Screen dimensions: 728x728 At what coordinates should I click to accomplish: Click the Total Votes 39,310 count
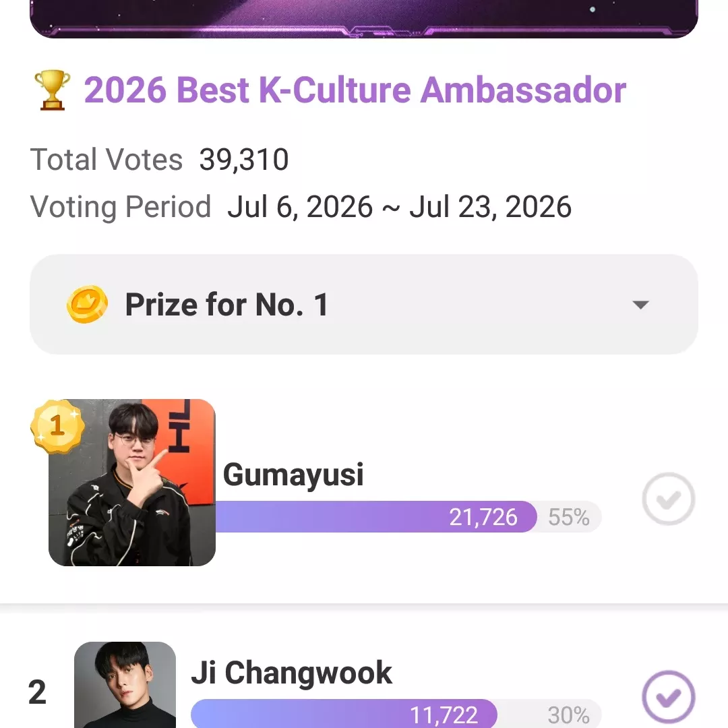point(244,159)
